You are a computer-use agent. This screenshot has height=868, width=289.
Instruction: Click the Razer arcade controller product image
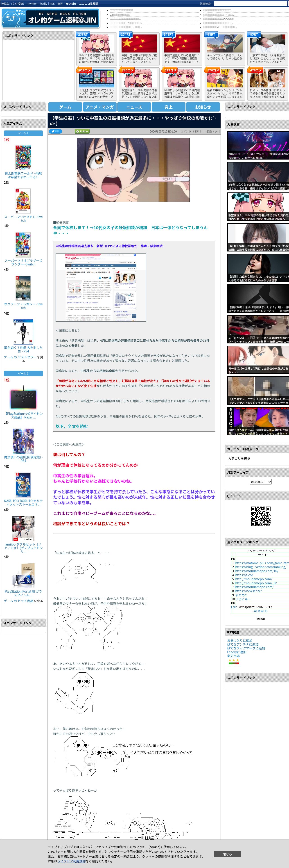[23, 398]
